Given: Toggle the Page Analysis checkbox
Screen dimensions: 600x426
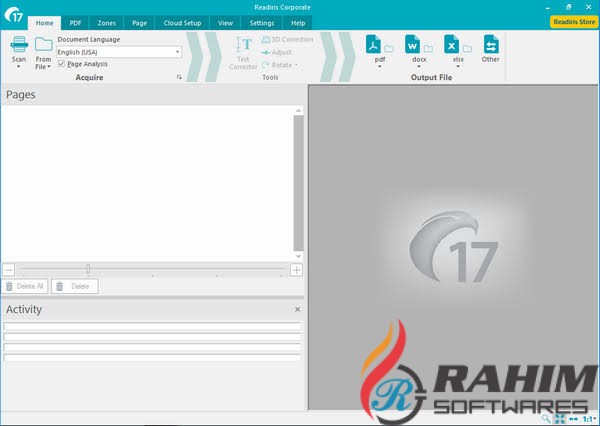Looking at the screenshot, I should (x=61, y=64).
